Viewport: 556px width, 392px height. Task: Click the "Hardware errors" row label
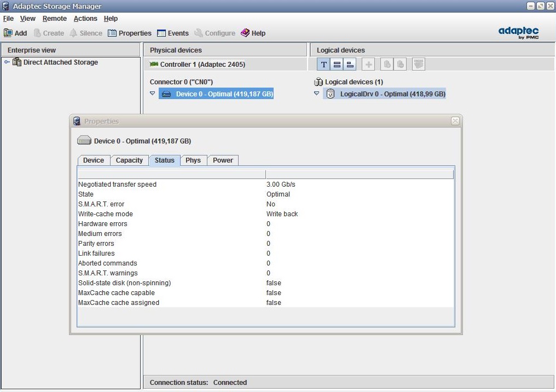(103, 224)
